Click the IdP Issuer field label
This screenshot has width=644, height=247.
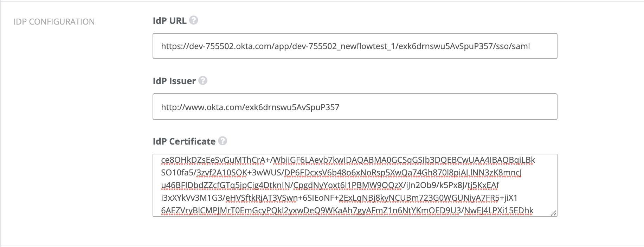[174, 81]
